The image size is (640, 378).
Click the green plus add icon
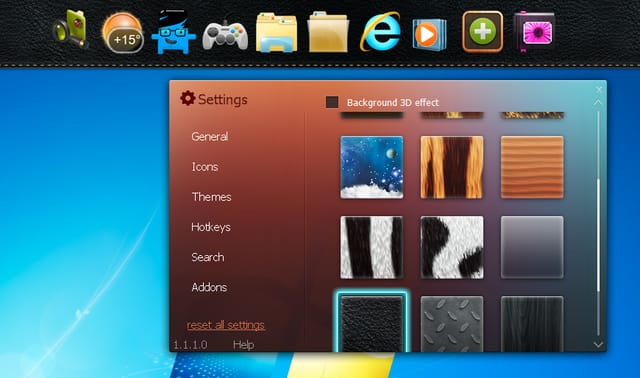pyautogui.click(x=482, y=32)
